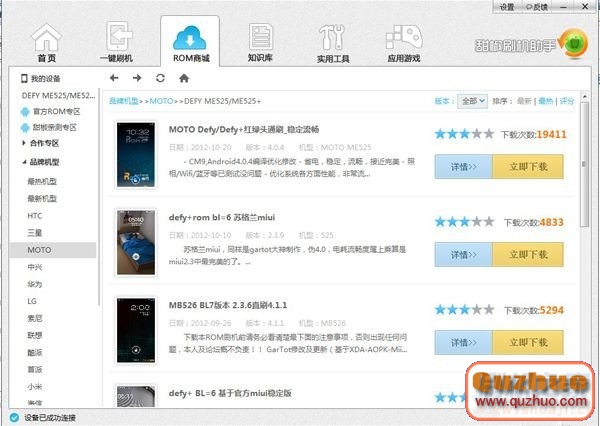The height and width of the screenshot is (426, 600).
Task: Open MOTO Defy/Defy+红绿头通刷 title
Action: pyautogui.click(x=244, y=129)
